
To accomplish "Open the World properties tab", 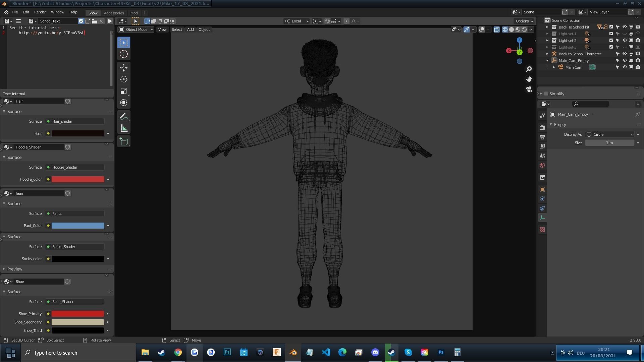I will pos(542,165).
